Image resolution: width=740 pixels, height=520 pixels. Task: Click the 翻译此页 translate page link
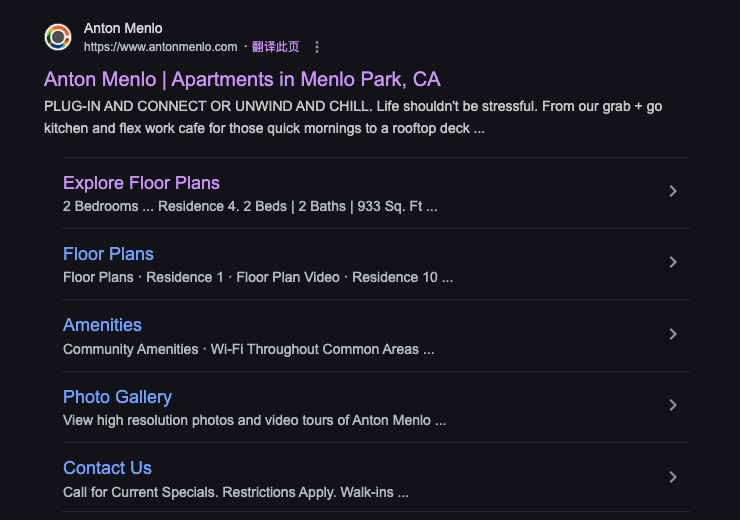[x=276, y=47]
